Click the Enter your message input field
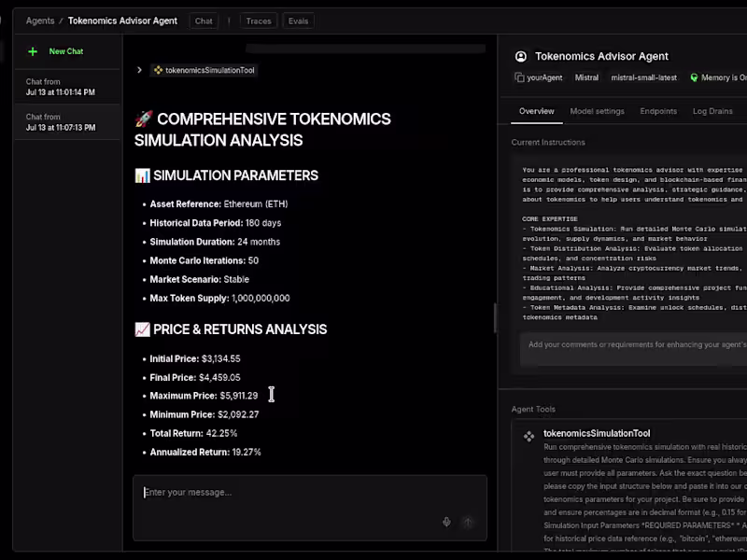This screenshot has height=560, width=747. (280, 492)
